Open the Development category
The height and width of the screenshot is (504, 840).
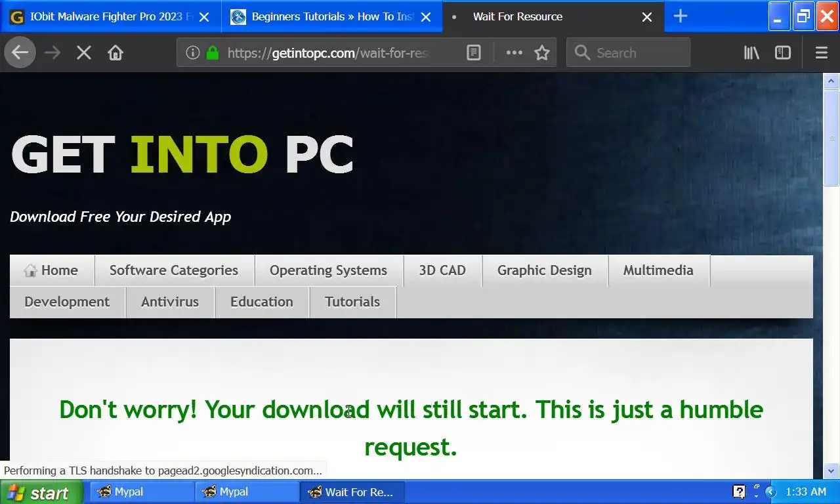tap(67, 302)
